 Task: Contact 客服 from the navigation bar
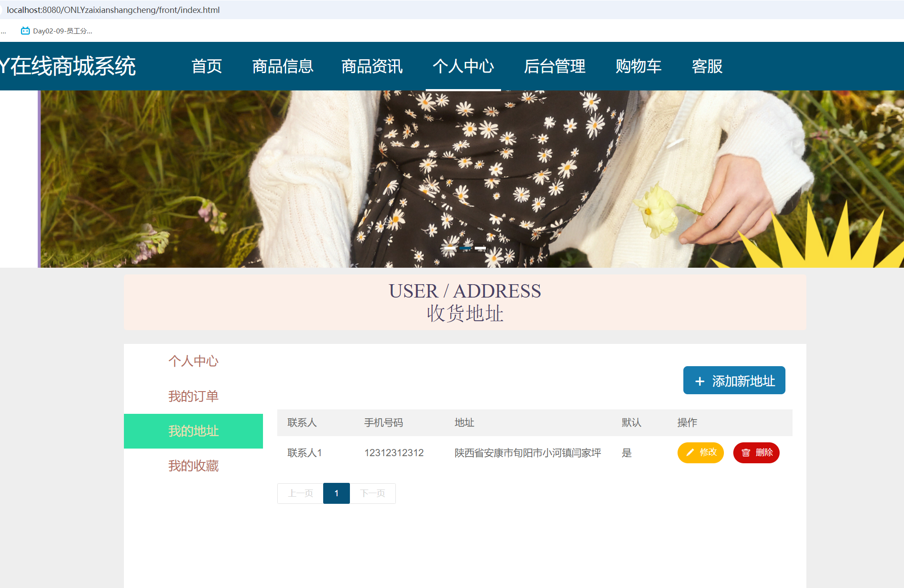(707, 66)
